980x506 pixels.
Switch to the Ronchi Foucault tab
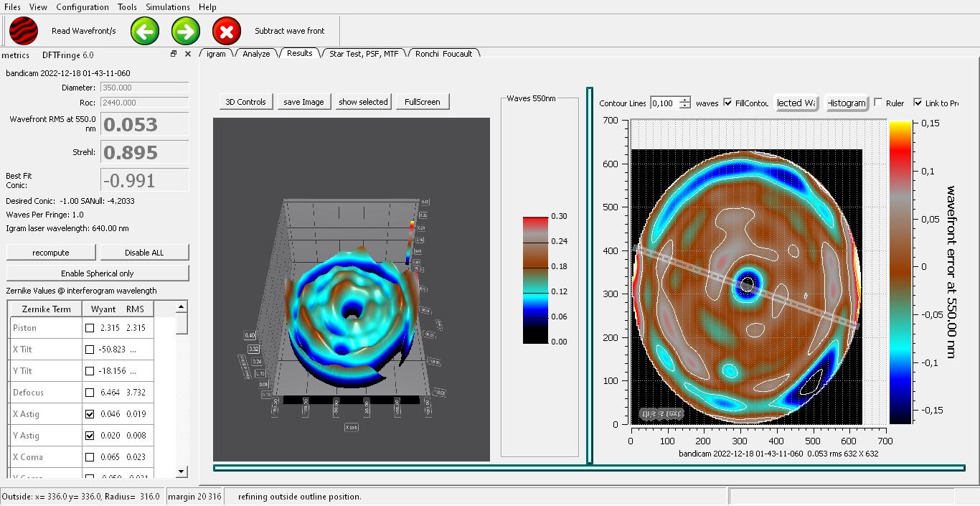(x=443, y=54)
